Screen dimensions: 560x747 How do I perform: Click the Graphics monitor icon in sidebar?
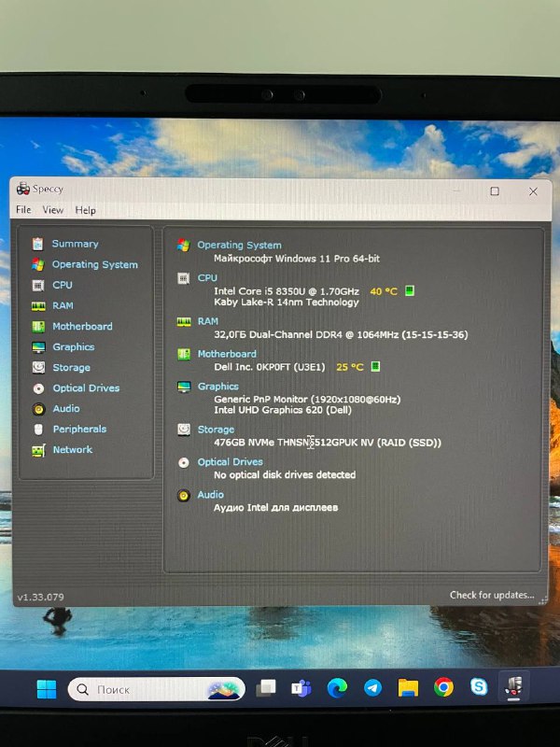pyautogui.click(x=38, y=346)
